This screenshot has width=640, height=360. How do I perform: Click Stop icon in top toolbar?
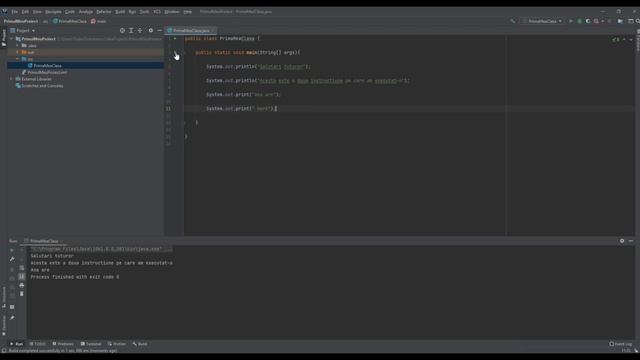pyautogui.click(x=609, y=21)
